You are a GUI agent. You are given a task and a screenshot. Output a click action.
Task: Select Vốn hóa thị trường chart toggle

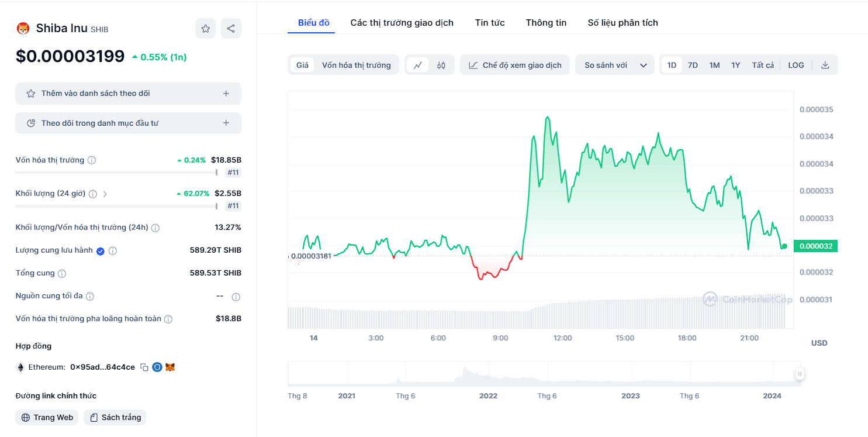pos(357,65)
